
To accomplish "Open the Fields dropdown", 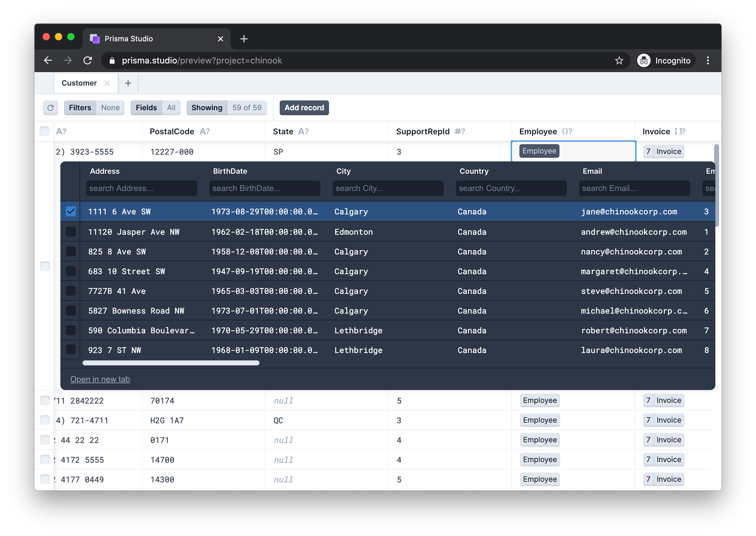I will tap(155, 108).
